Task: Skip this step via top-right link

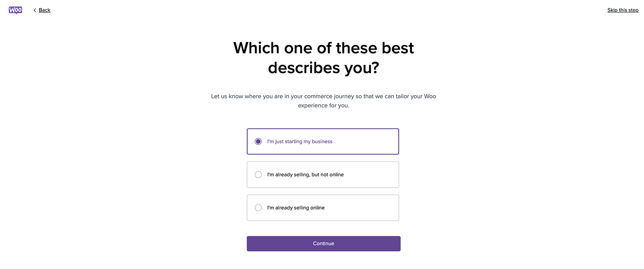Action: click(x=623, y=10)
